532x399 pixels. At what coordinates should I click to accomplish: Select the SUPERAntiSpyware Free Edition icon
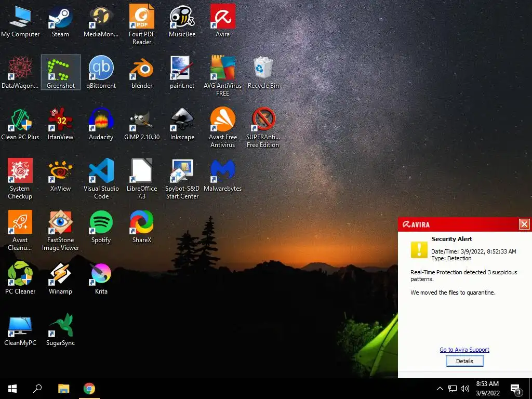coord(263,128)
